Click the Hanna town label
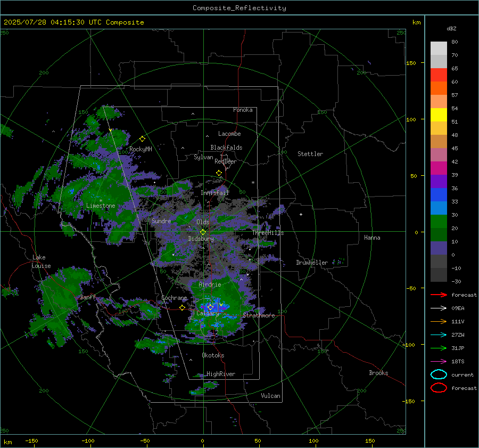Image resolution: width=479 pixels, height=448 pixels. [372, 238]
